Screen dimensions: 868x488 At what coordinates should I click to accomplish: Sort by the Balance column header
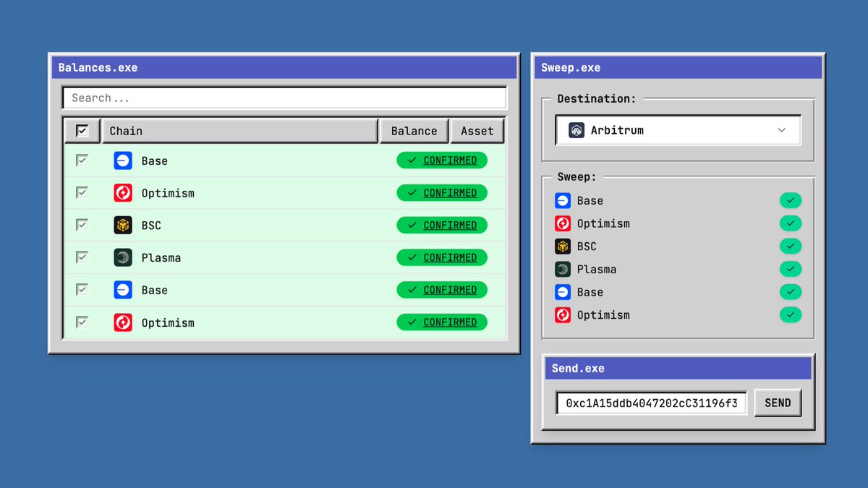(414, 131)
